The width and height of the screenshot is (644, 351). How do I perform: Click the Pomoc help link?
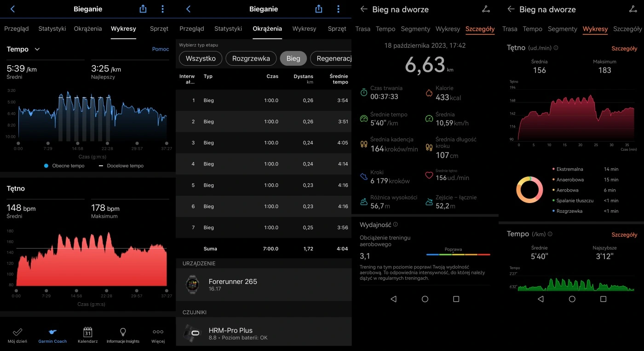pos(161,49)
